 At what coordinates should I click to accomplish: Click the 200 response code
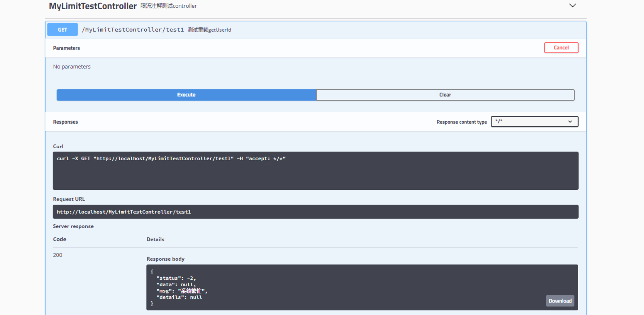pyautogui.click(x=58, y=255)
